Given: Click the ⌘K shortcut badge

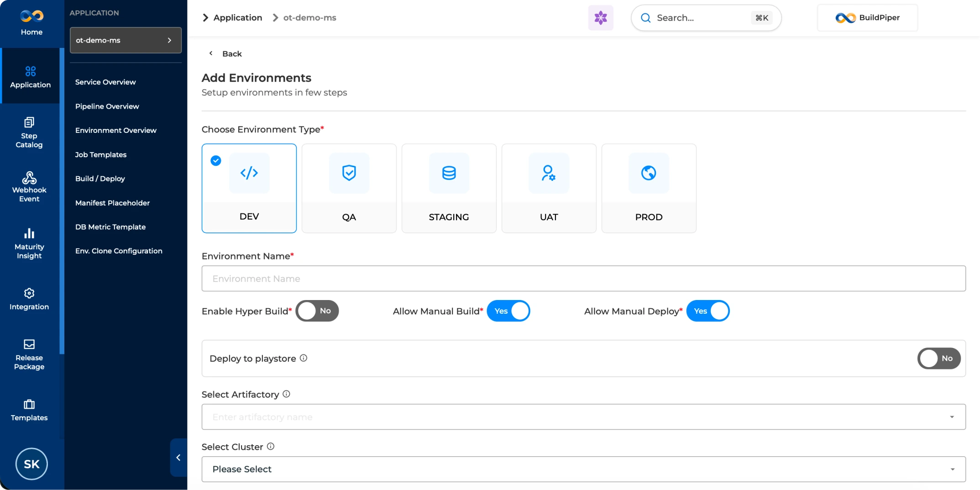Looking at the screenshot, I should 762,18.
